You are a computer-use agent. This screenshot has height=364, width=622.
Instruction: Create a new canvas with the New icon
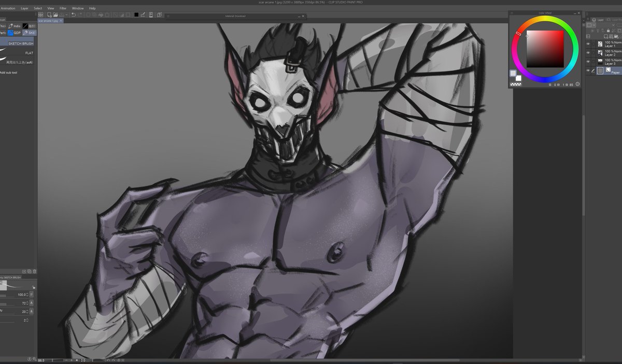tap(49, 15)
